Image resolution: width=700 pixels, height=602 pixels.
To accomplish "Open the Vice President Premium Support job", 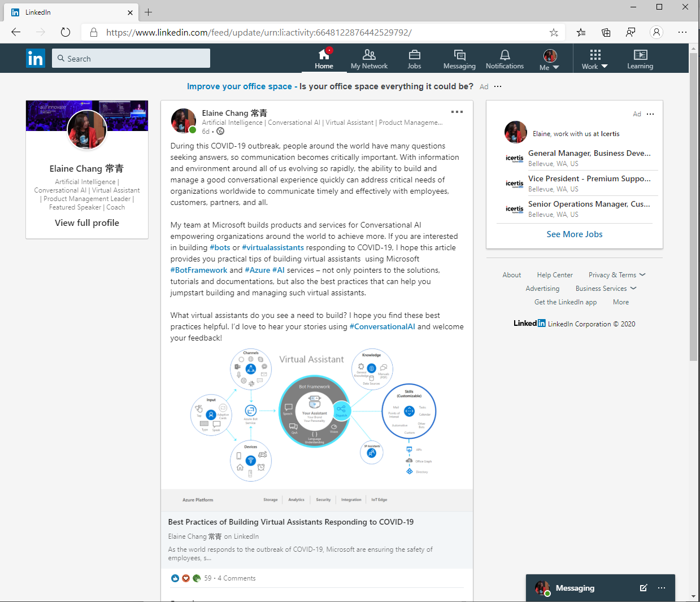I will coord(589,178).
